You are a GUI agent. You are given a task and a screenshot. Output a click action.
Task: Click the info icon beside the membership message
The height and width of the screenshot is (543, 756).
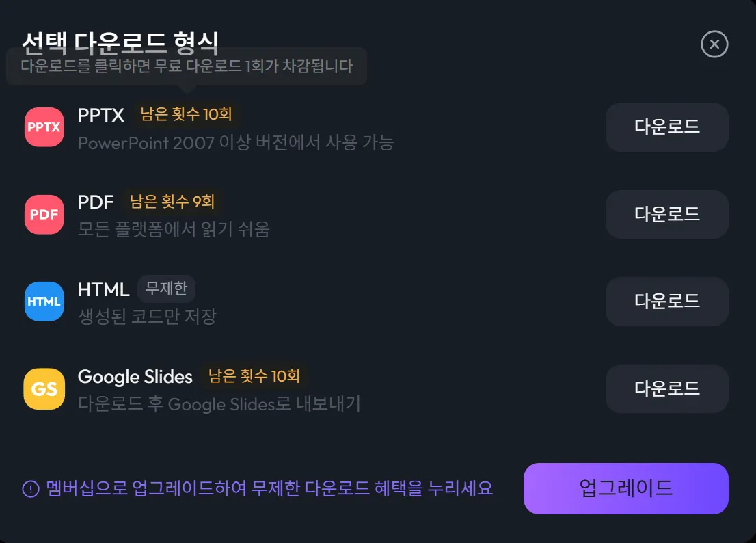[x=31, y=489]
